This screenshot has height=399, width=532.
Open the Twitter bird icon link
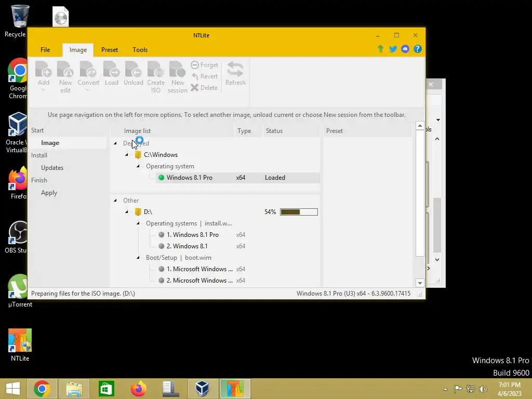click(x=393, y=49)
